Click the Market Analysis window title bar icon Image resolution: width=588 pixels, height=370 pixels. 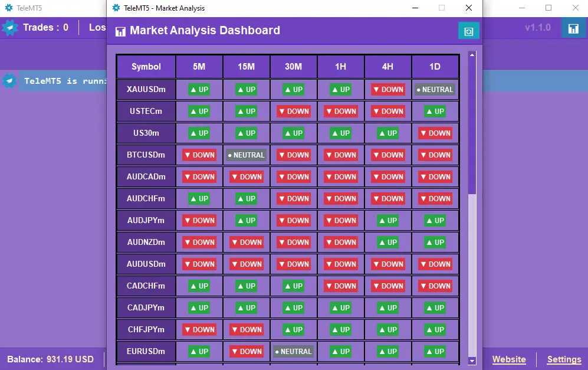tap(116, 8)
